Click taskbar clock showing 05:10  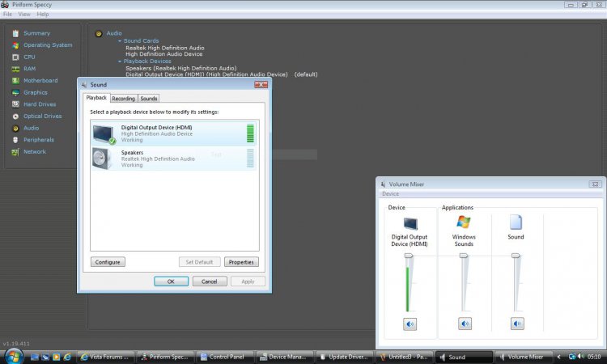(x=594, y=356)
